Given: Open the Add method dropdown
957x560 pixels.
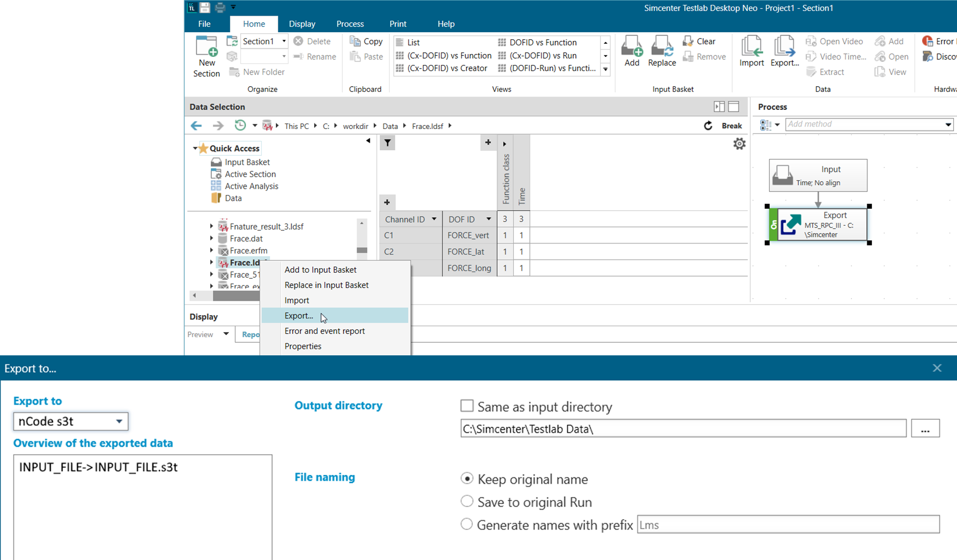Looking at the screenshot, I should [948, 125].
